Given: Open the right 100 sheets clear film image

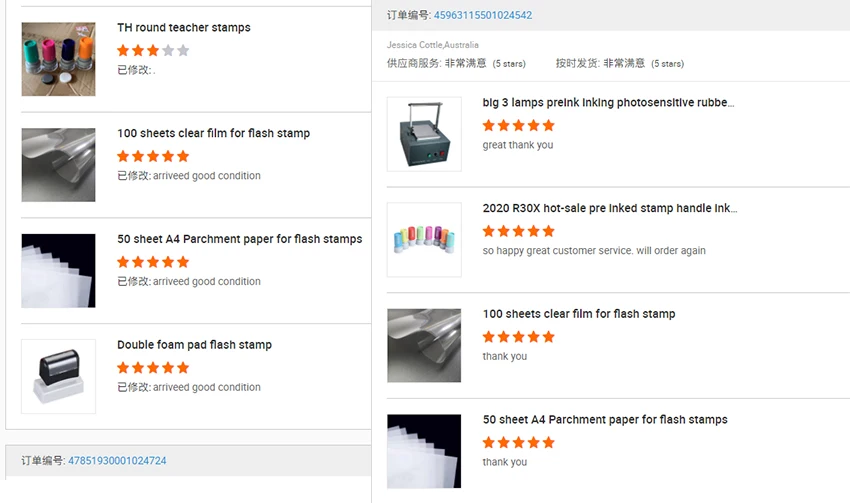Looking at the screenshot, I should pyautogui.click(x=424, y=345).
